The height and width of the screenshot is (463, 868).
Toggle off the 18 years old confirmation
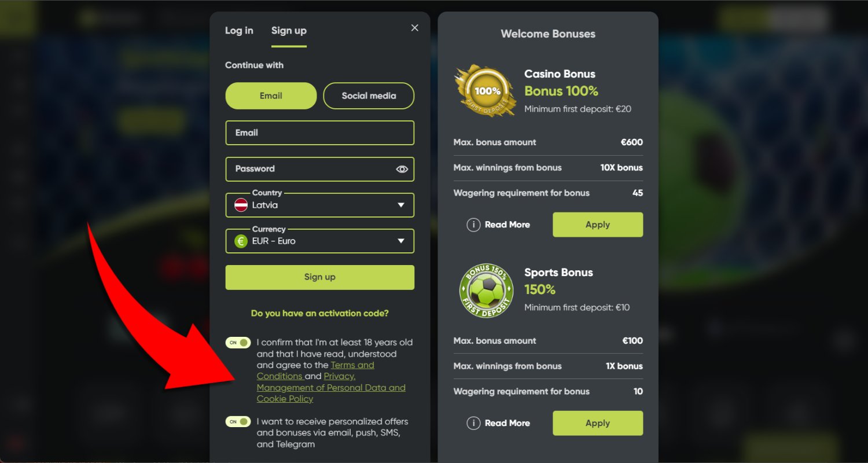(x=238, y=343)
